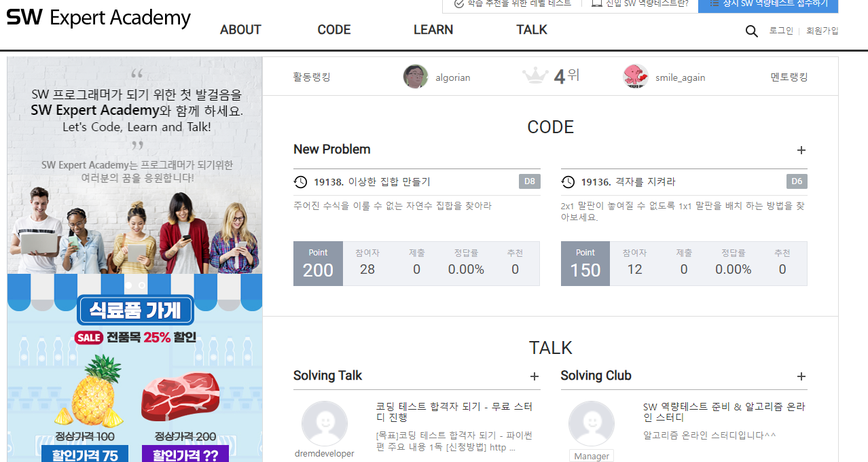This screenshot has width=868, height=462.
Task: Expand Solving Club with the plus icon
Action: click(x=801, y=376)
